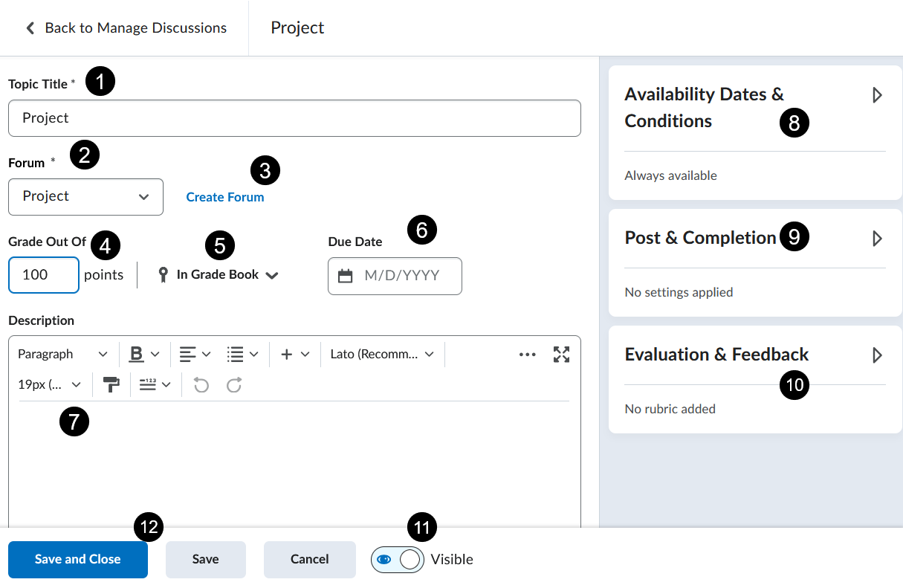
Task: Open the In Grade Book dropdown
Action: [x=219, y=275]
